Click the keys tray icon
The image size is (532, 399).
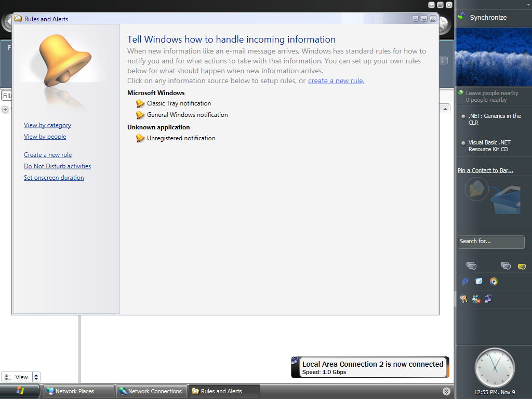(463, 299)
